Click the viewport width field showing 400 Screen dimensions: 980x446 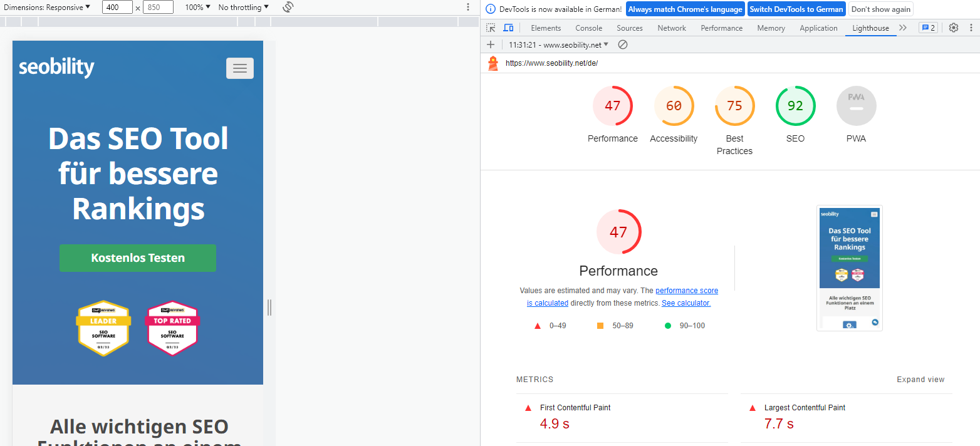[117, 8]
